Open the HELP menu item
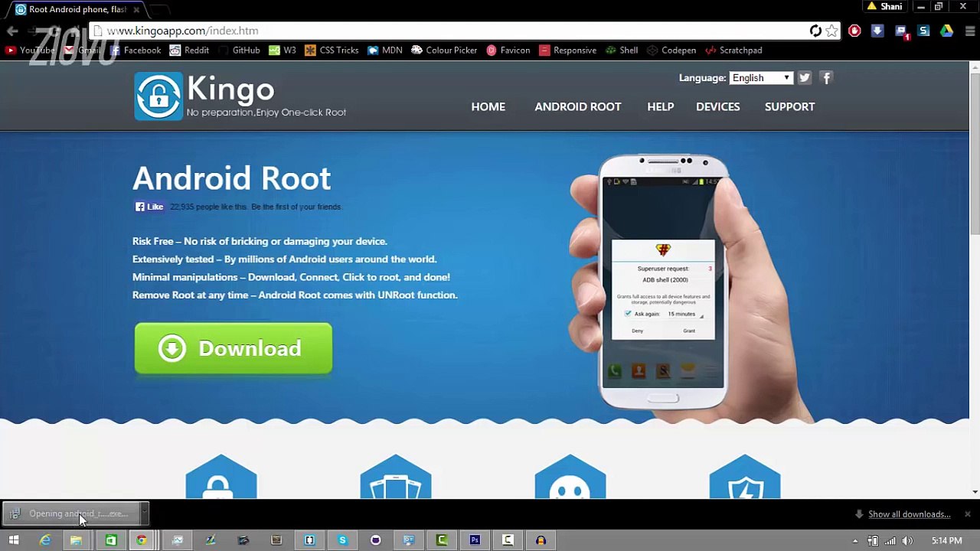 point(660,106)
